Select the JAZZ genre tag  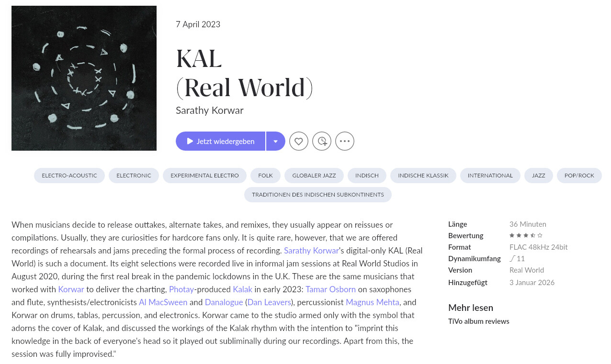click(539, 176)
